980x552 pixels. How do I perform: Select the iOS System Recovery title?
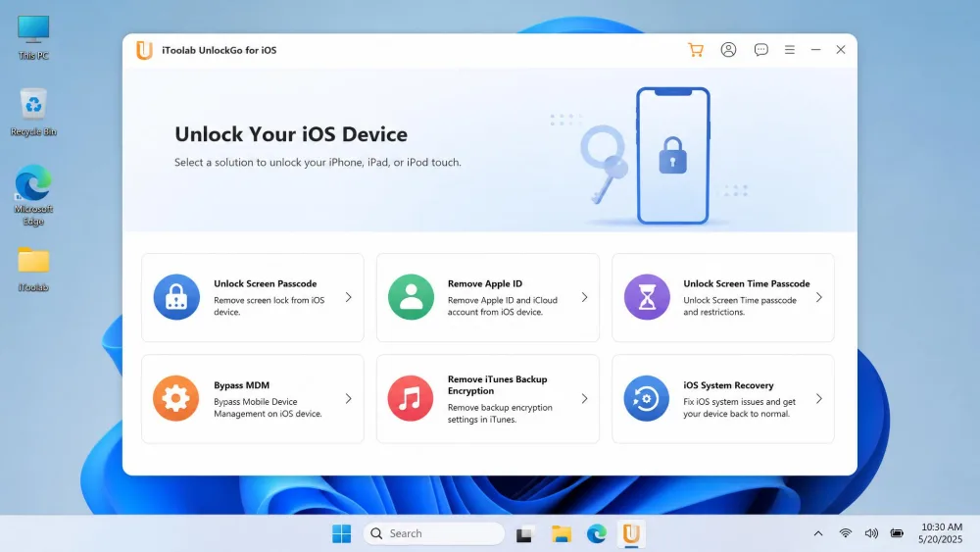point(728,385)
